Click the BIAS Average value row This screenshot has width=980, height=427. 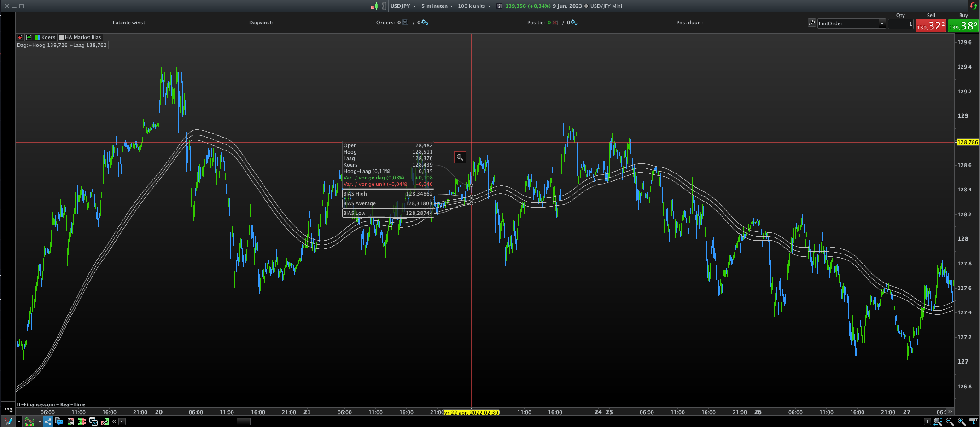(388, 203)
